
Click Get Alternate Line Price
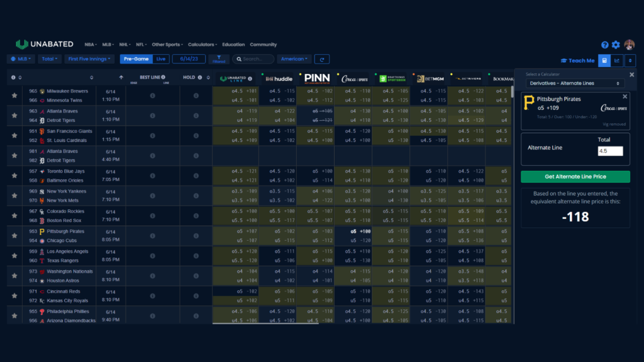575,177
